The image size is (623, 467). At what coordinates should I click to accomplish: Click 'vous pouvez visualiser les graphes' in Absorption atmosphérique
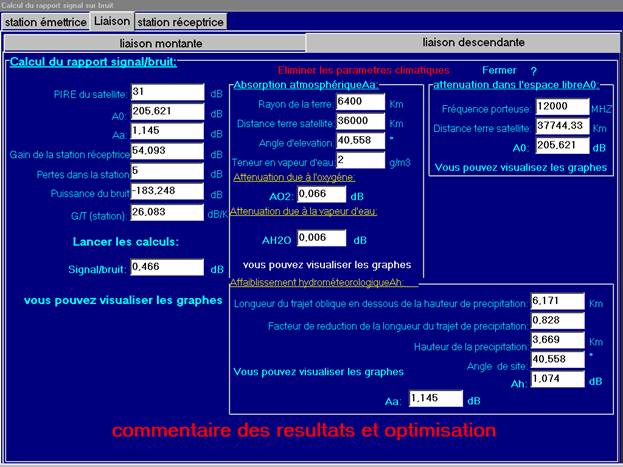[327, 265]
